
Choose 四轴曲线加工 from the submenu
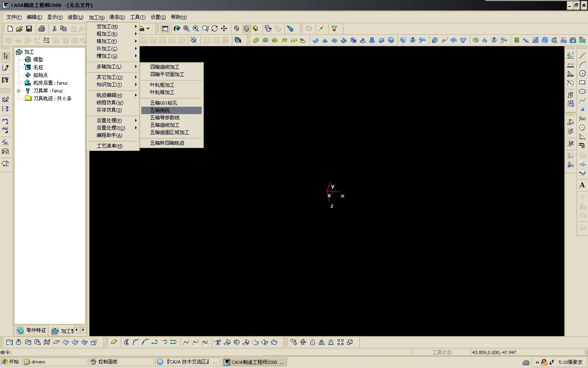click(x=171, y=67)
